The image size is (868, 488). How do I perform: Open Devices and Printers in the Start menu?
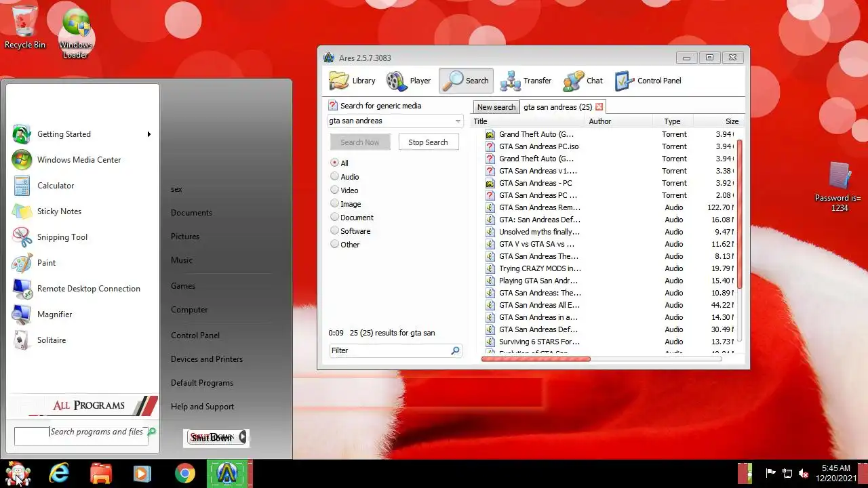pyautogui.click(x=207, y=359)
